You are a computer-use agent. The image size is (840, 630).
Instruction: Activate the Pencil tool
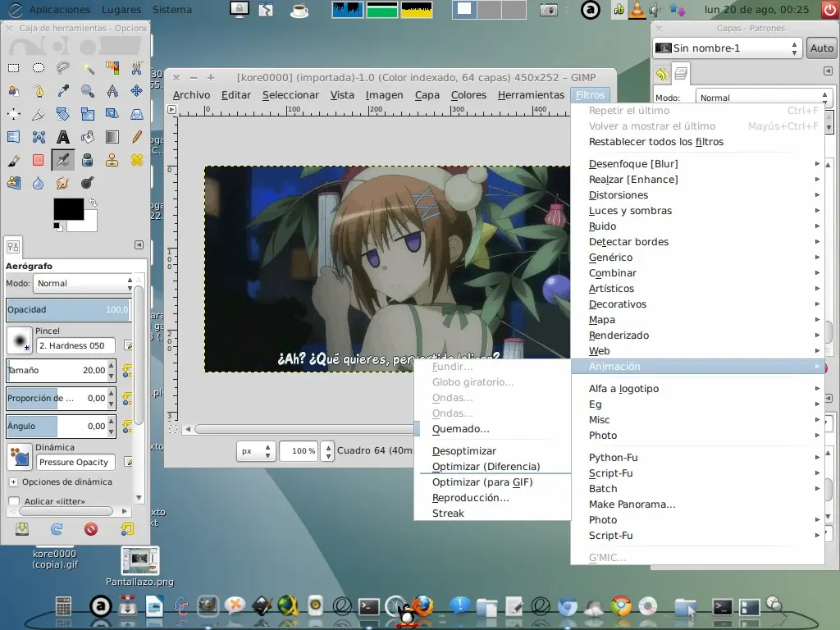coord(137,137)
